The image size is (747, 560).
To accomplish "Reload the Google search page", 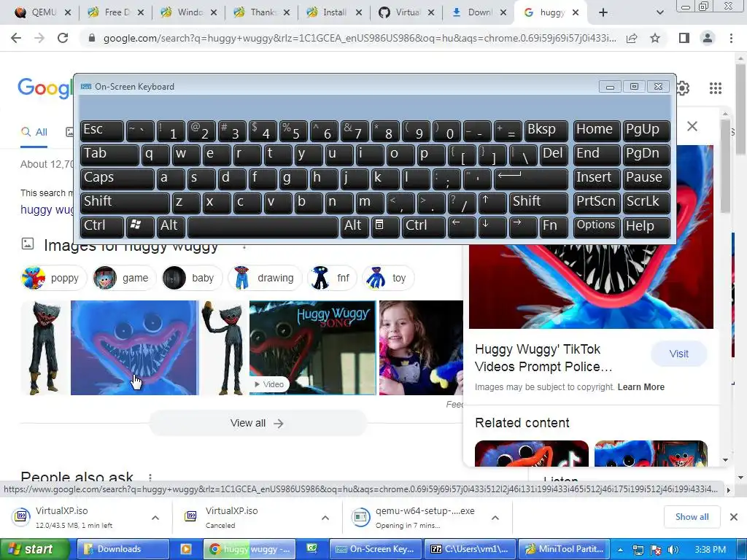I will [x=63, y=38].
